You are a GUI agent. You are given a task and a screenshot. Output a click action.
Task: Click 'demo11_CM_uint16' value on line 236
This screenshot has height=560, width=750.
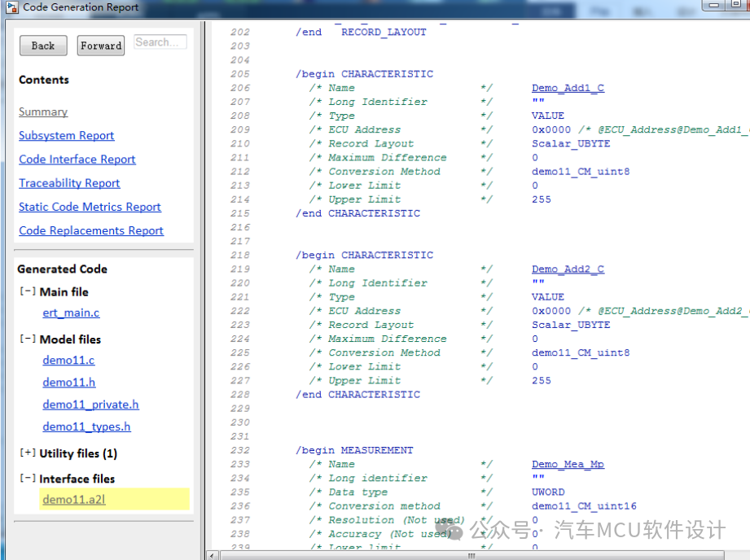pyautogui.click(x=584, y=506)
